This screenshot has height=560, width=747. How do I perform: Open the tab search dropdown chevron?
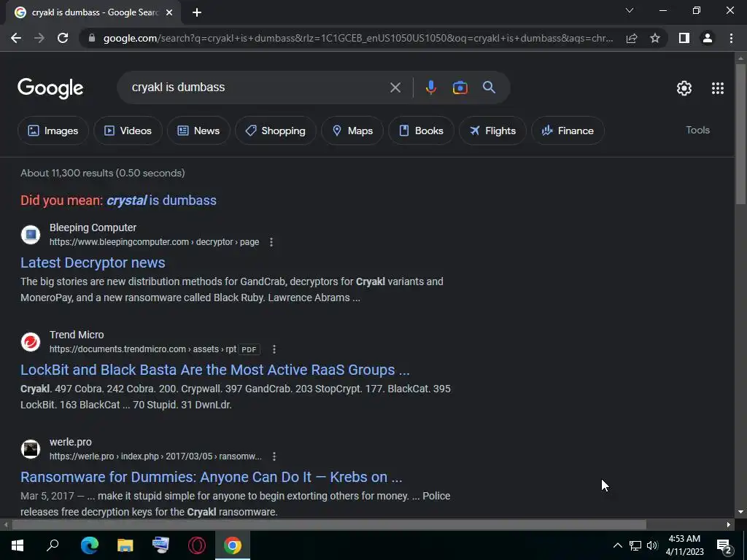[x=630, y=10]
